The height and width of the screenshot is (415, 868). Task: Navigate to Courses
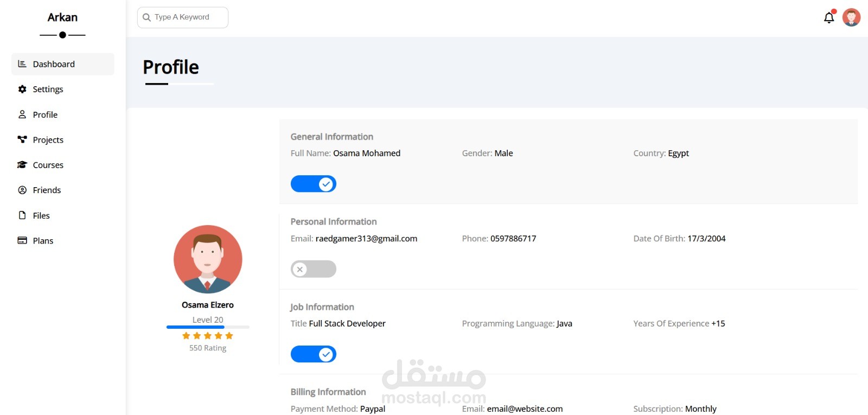(63, 165)
